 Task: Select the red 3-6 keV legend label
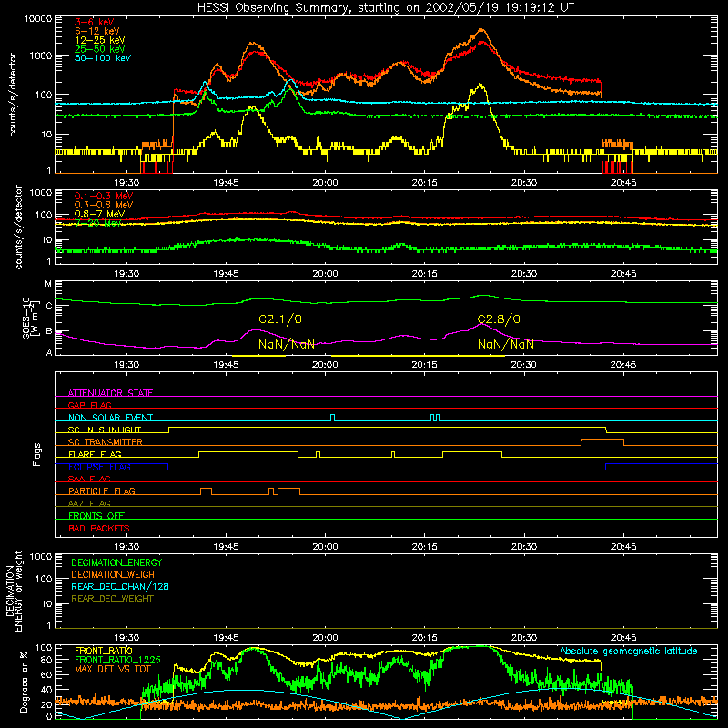[94, 22]
